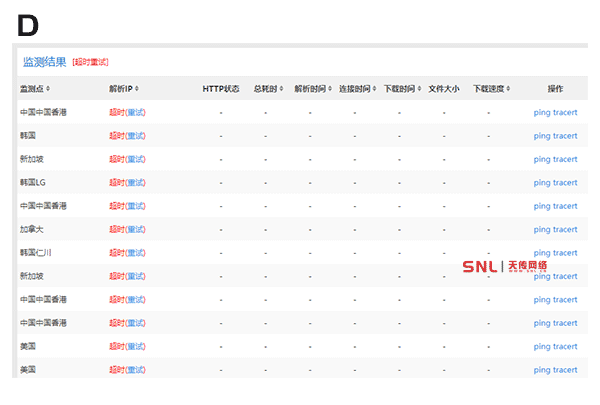This screenshot has width=600, height=405.
Task: Click the sort arrows next to 解析IP
Action: [137, 89]
